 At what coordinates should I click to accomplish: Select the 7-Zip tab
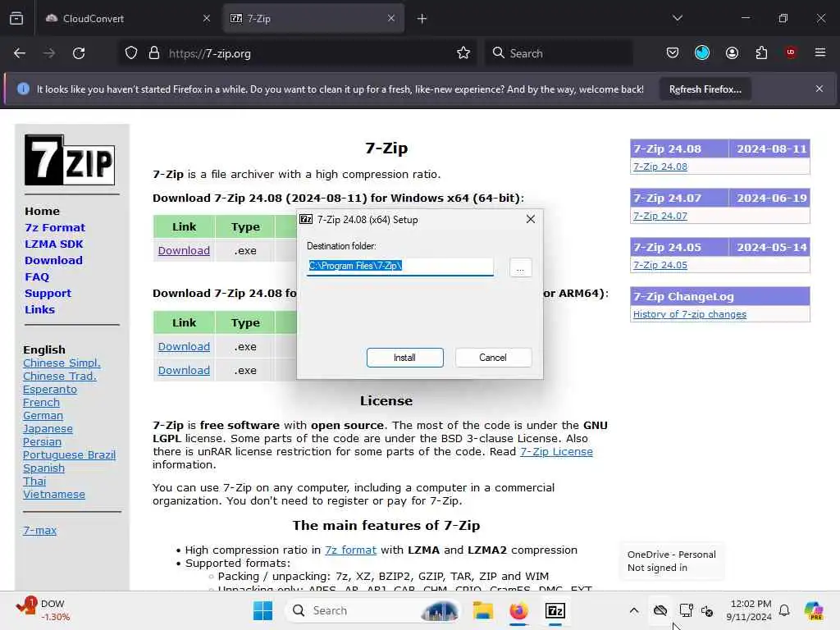(x=313, y=18)
